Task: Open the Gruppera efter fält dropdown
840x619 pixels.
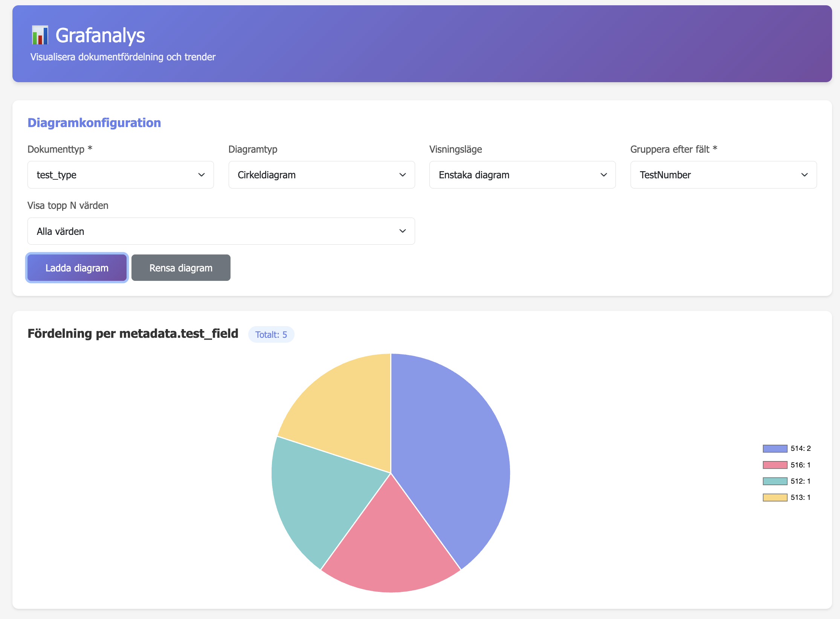Action: (x=723, y=175)
